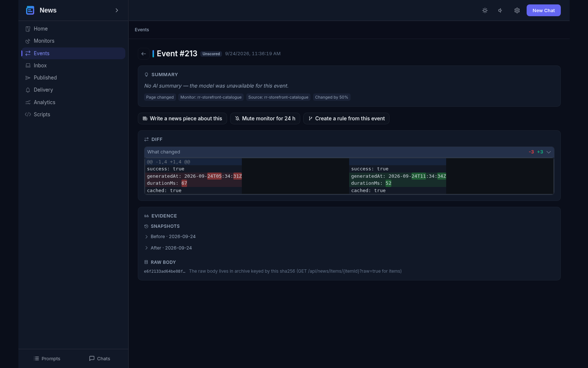Click the added durationMs: 52 line
This screenshot has width=588, height=368.
398,183
